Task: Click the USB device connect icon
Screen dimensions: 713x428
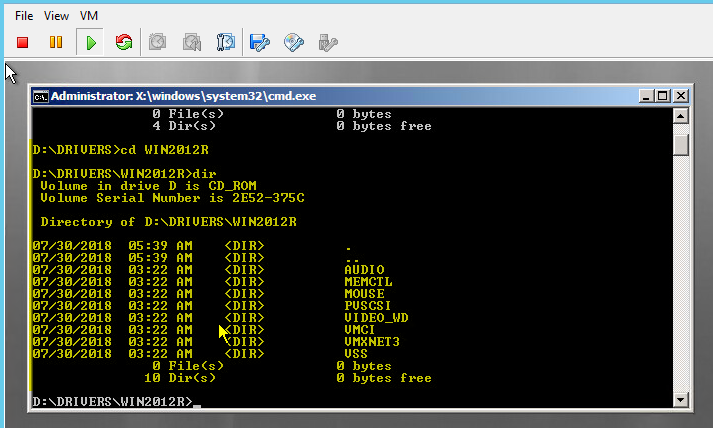Action: (x=328, y=43)
